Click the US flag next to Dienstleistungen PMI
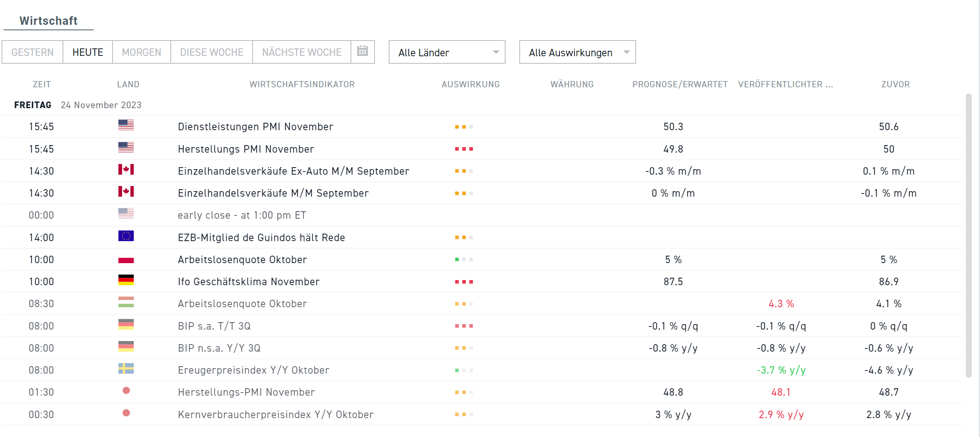Image resolution: width=980 pixels, height=437 pixels. 126,126
